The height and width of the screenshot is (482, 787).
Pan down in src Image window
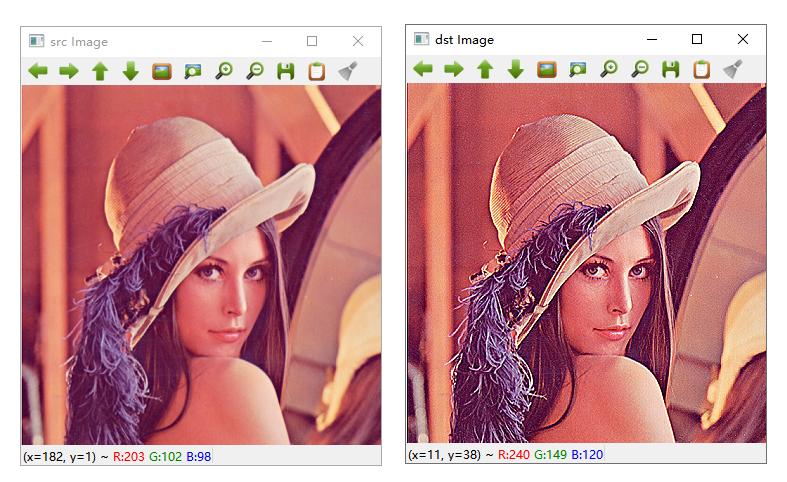[131, 71]
